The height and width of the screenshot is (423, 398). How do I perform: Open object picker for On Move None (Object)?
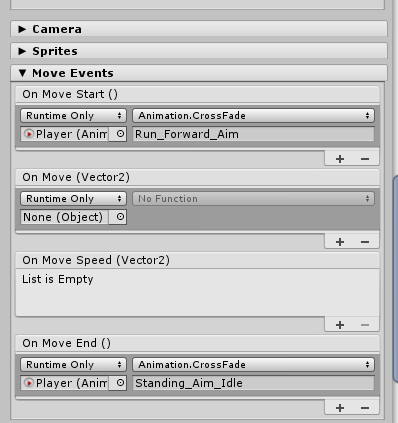tap(118, 217)
